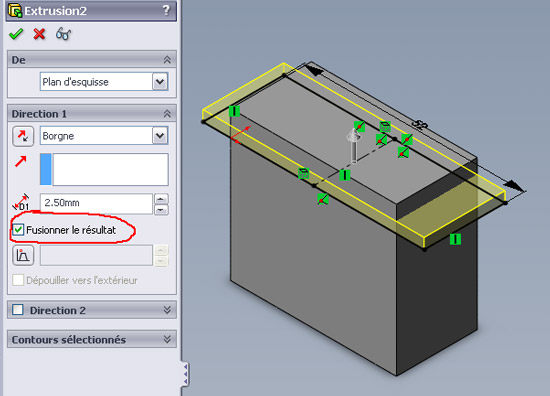This screenshot has height=396, width=550.
Task: Decrease depth with the down spinner
Action: [x=161, y=210]
